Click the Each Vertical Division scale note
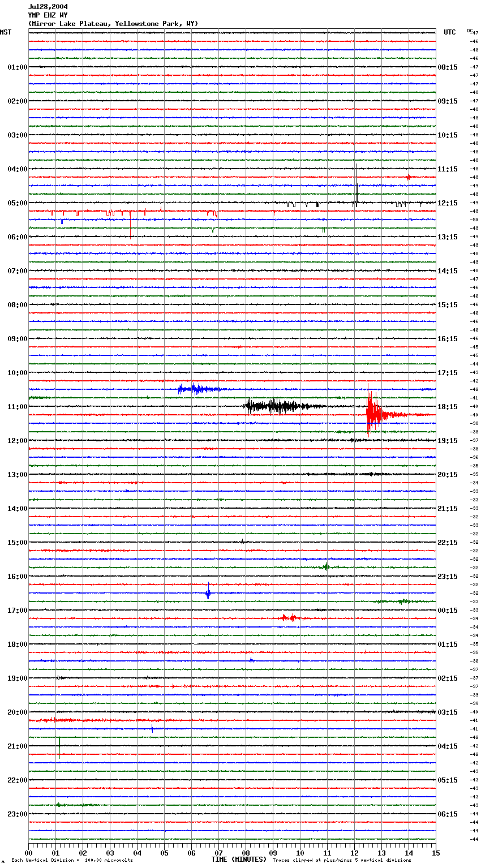 72,861
